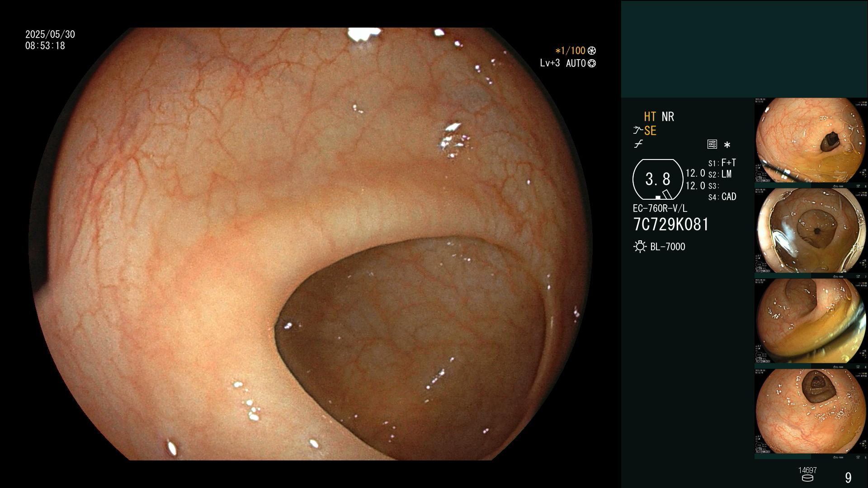868x488 pixels.
Task: Click the orange SE mode label
Action: 650,131
